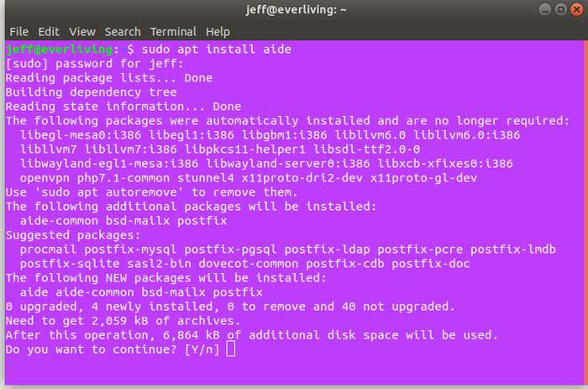Minimize the terminal window
Image resolution: width=588 pixels, height=389 pixels.
click(x=545, y=9)
